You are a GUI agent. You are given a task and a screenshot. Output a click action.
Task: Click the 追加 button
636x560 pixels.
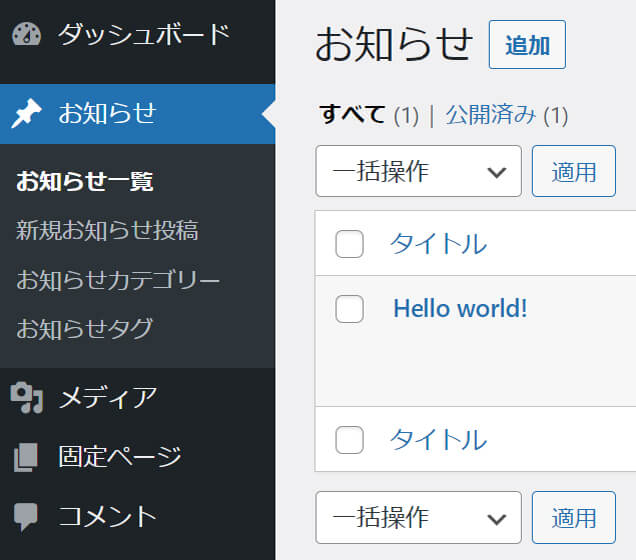point(527,45)
